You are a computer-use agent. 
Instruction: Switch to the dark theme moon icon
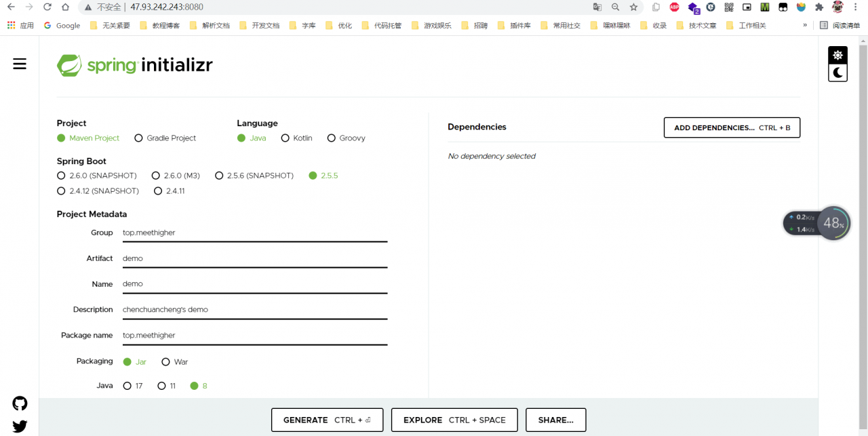[838, 73]
